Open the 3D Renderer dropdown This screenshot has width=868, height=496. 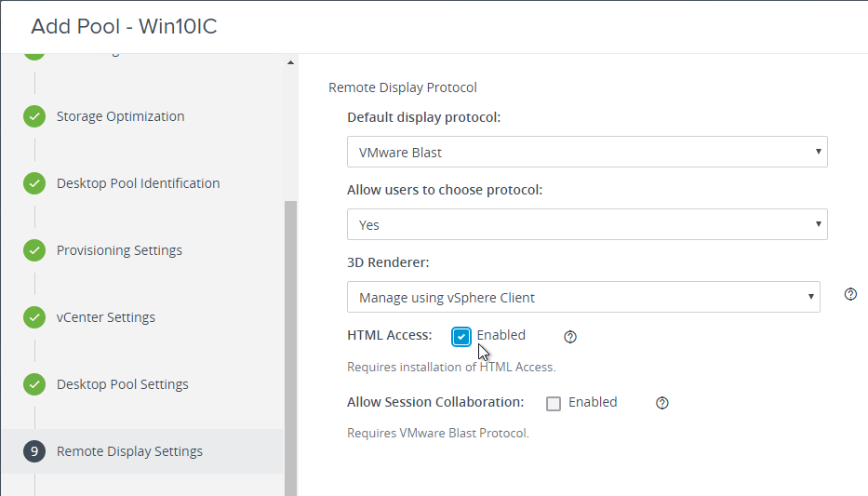tap(583, 297)
